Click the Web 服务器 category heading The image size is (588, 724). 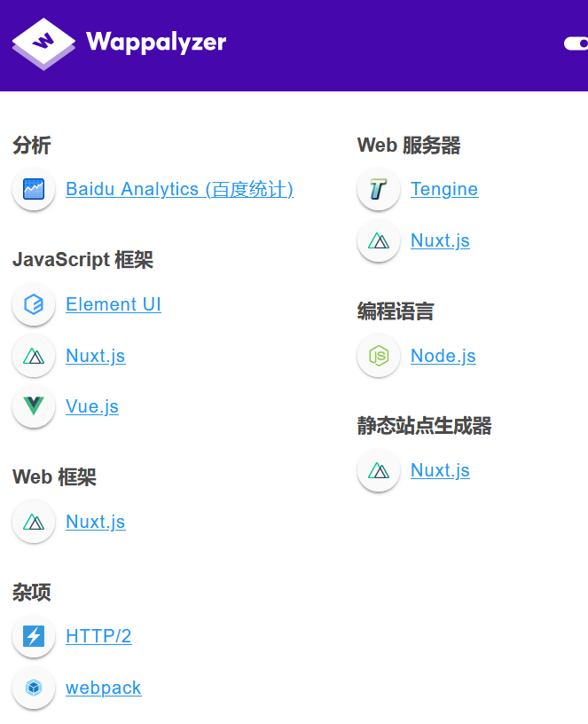pyautogui.click(x=409, y=145)
